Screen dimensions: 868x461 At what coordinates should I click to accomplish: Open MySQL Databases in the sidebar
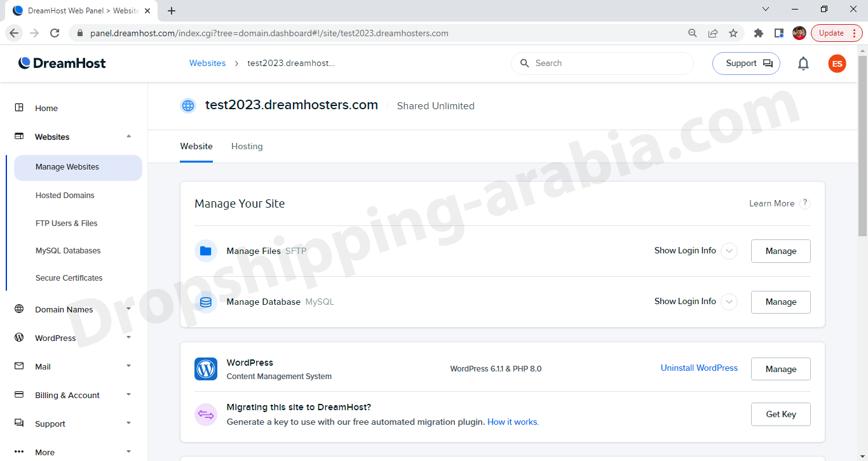click(68, 251)
